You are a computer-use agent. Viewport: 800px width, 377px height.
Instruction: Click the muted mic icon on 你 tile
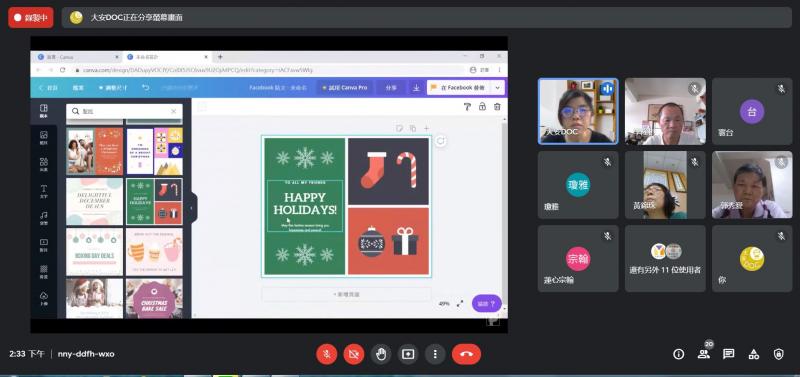click(781, 236)
